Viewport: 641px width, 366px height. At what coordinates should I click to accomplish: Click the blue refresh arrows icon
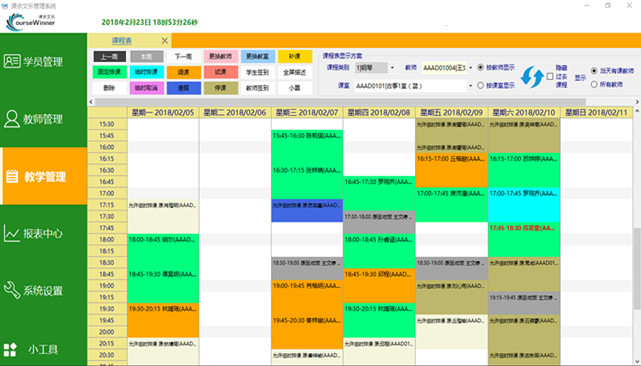click(532, 77)
